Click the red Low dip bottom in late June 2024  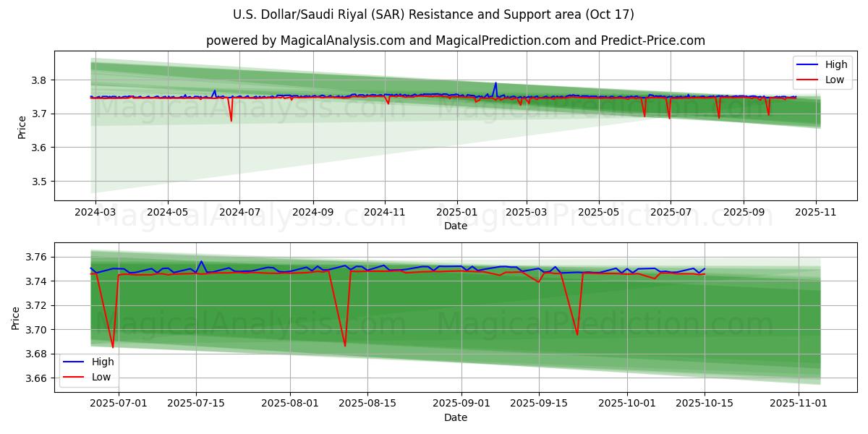tap(231, 120)
